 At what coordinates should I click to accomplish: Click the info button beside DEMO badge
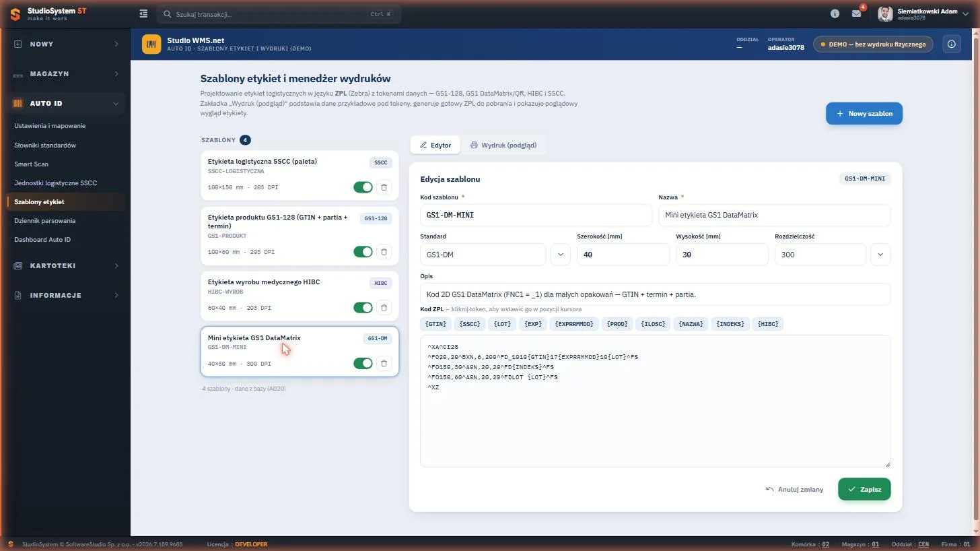[952, 44]
